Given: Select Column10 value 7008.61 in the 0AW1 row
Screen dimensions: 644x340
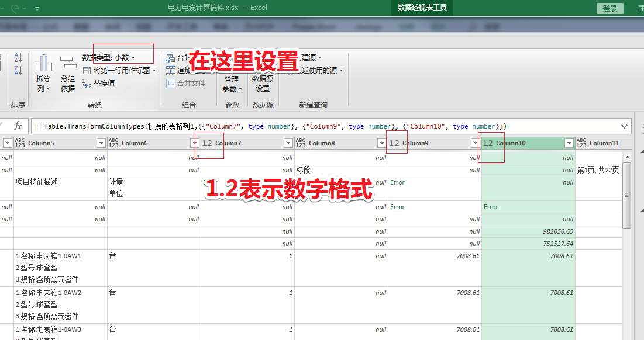Looking at the screenshot, I should coord(528,268).
